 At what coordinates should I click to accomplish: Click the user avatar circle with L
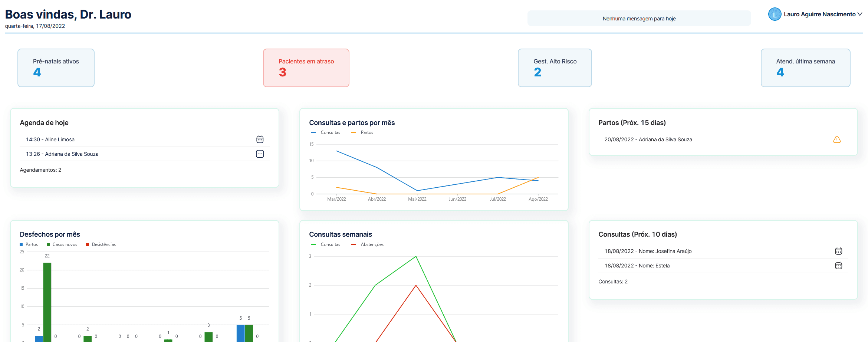[775, 14]
